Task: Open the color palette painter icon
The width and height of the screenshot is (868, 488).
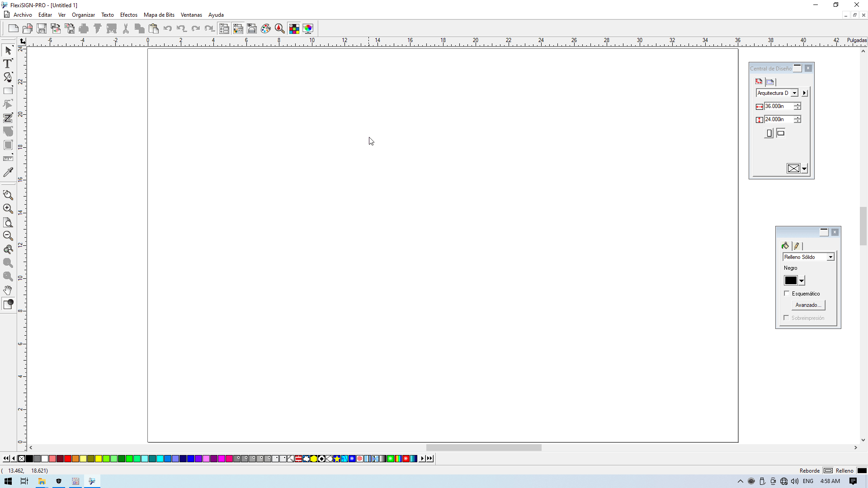Action: [266, 29]
